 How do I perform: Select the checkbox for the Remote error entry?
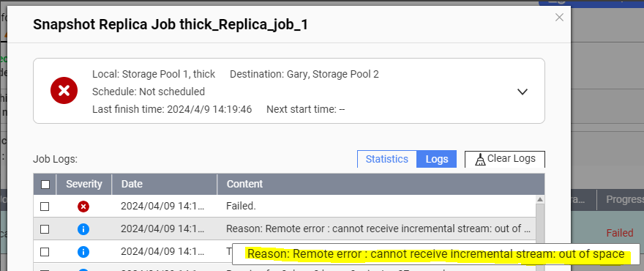(45, 229)
